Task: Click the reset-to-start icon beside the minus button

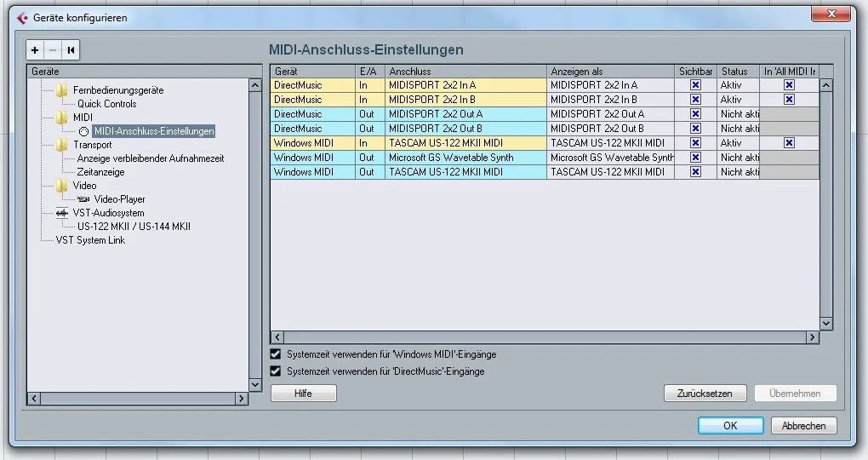Action: [71, 50]
